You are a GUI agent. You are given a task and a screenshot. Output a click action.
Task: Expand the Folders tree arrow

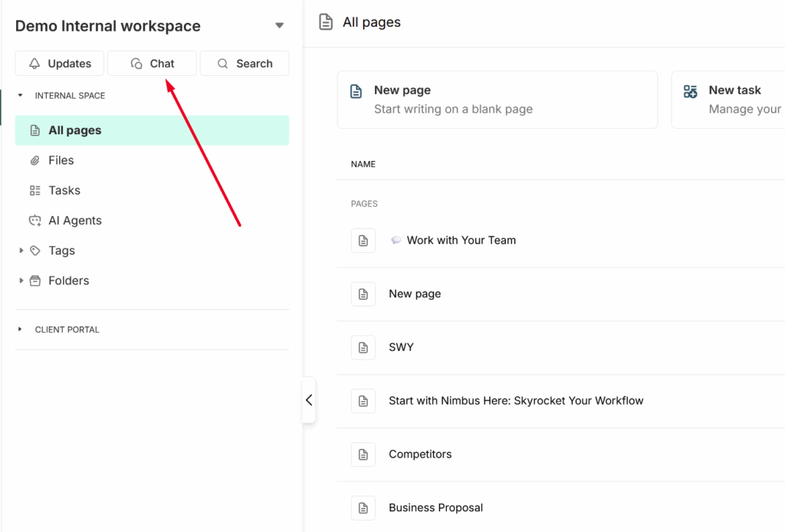21,281
